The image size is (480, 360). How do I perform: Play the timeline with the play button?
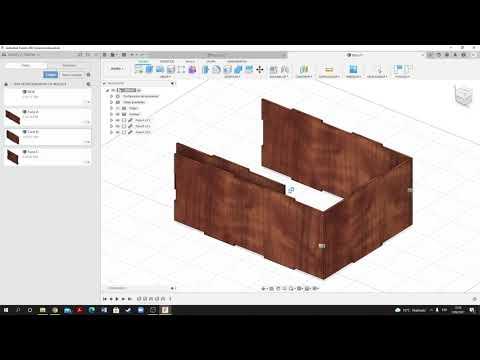117,299
